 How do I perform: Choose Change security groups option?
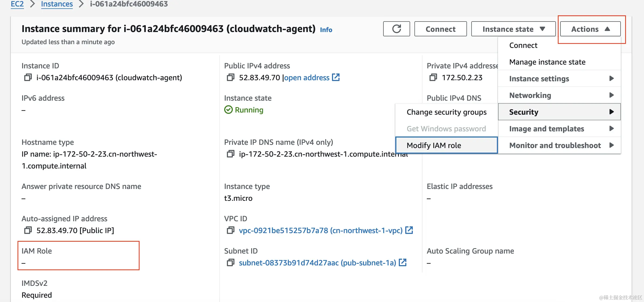pyautogui.click(x=446, y=112)
